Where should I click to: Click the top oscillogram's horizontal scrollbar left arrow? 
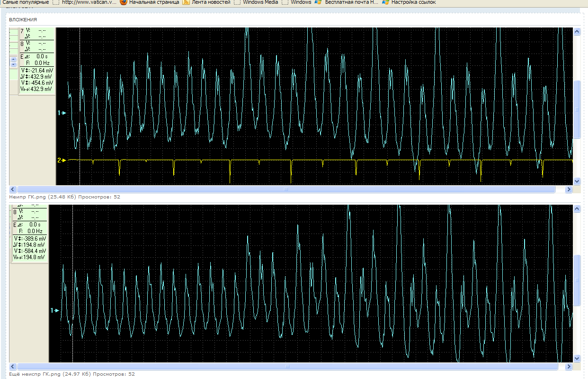point(13,189)
